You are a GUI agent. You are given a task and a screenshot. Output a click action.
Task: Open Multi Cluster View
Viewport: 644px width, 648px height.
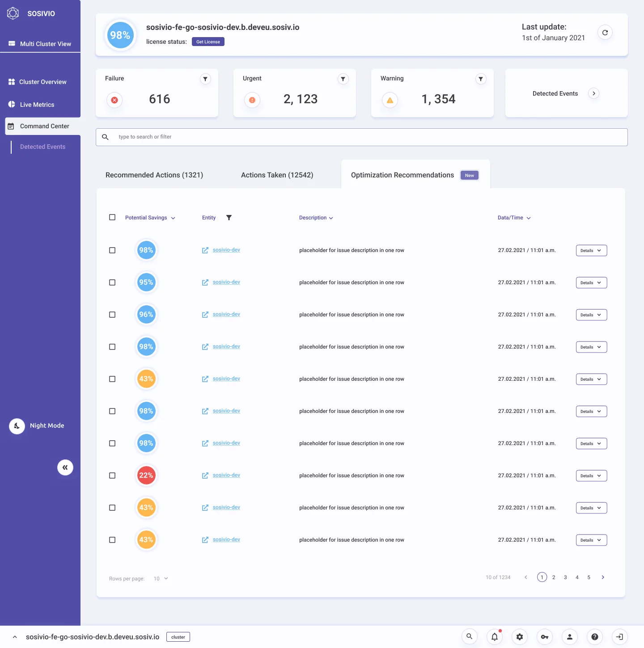40,44
